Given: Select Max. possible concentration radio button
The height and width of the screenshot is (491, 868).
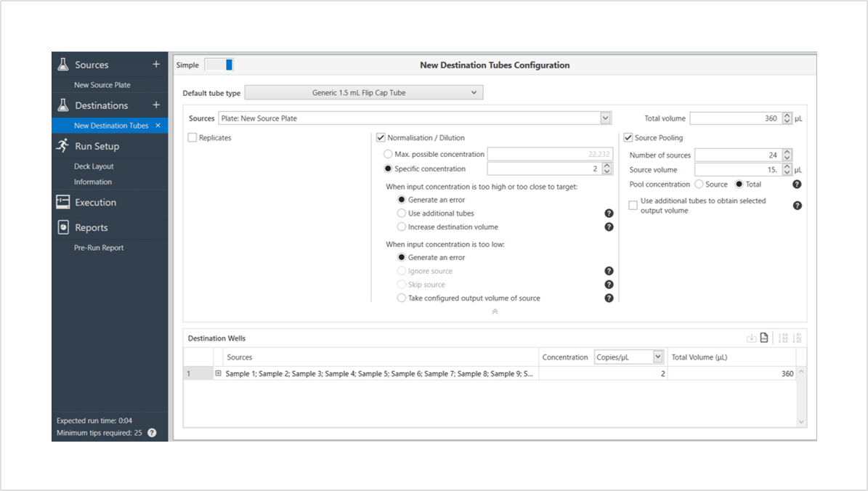Looking at the screenshot, I should click(388, 155).
